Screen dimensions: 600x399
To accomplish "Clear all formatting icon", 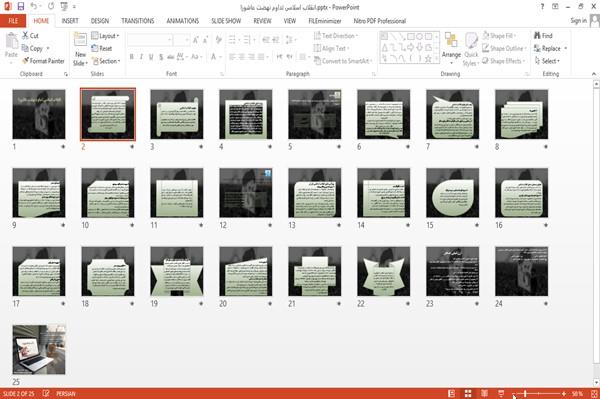I will [x=218, y=40].
